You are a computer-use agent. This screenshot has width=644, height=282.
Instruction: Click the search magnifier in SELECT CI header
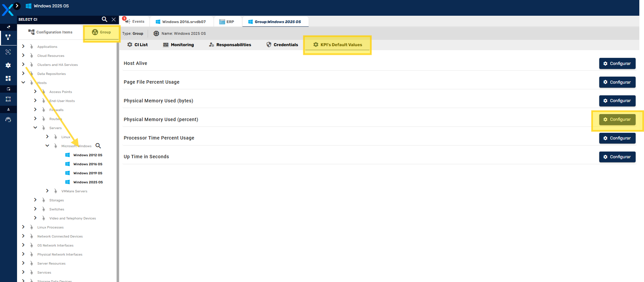pos(104,19)
